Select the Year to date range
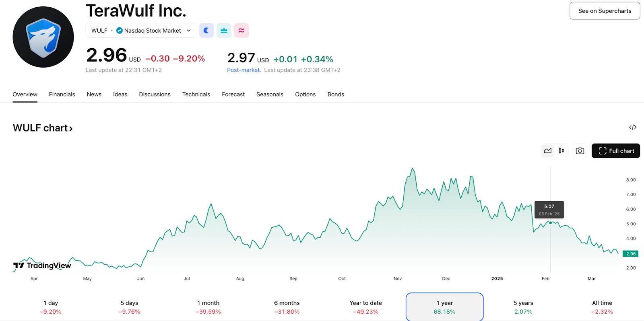 coord(366,307)
